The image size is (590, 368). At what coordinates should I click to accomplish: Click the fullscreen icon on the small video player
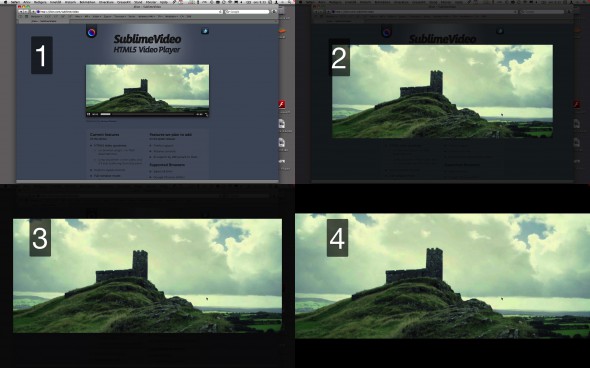point(206,114)
